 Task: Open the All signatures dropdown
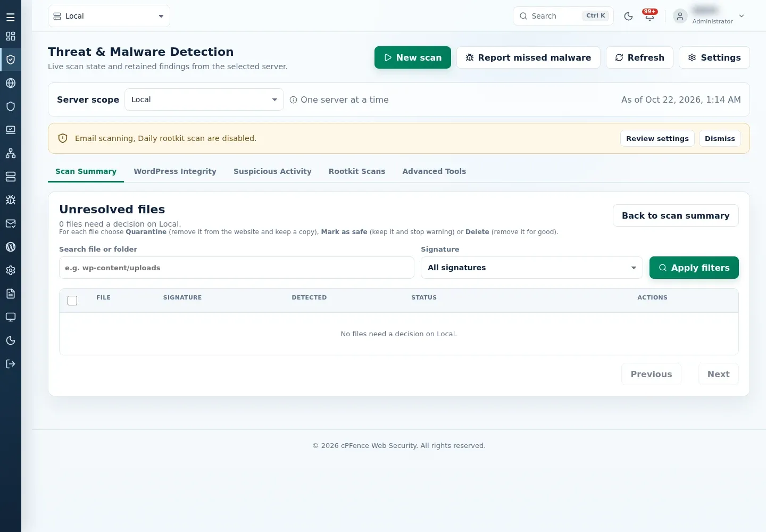point(532,268)
